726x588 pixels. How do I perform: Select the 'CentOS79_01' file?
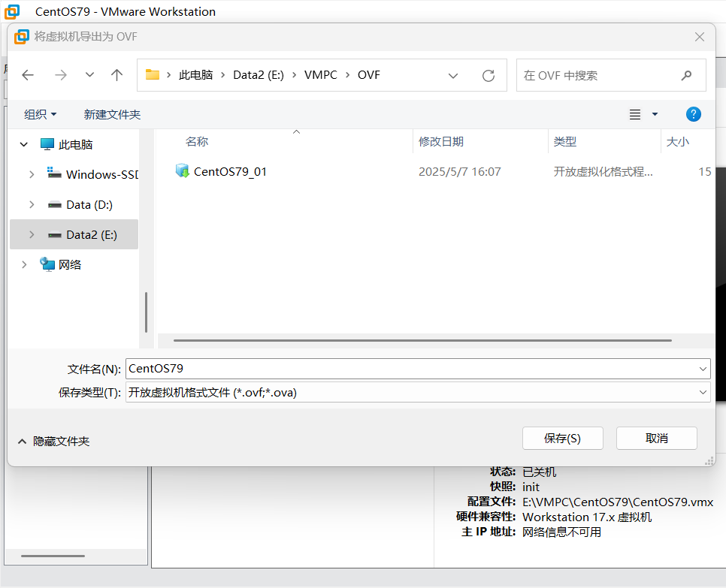(230, 172)
